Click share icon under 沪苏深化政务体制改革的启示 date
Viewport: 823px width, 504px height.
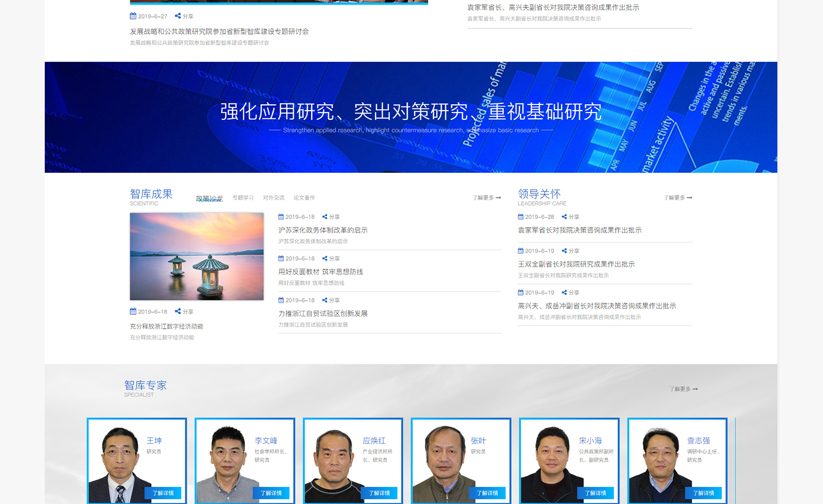click(x=325, y=217)
